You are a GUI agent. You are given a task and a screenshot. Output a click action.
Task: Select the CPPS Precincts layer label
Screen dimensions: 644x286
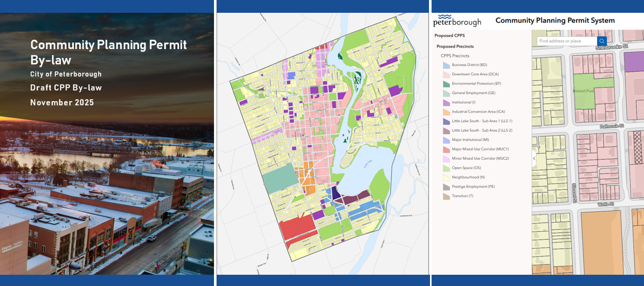point(455,56)
